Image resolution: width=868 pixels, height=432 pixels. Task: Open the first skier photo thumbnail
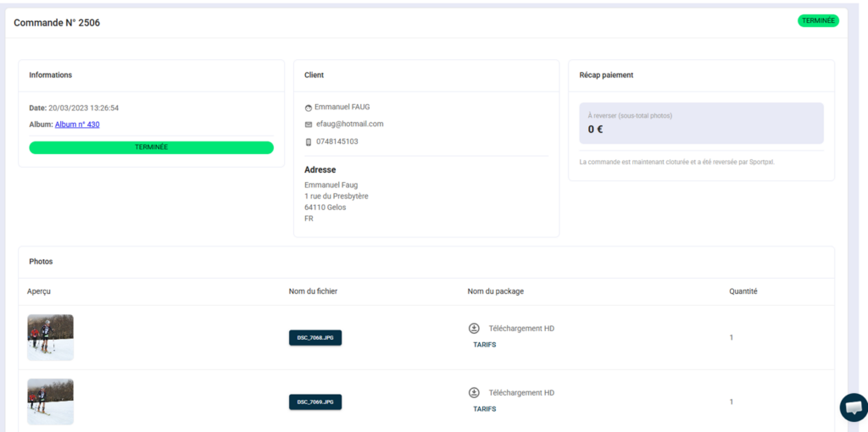50,337
